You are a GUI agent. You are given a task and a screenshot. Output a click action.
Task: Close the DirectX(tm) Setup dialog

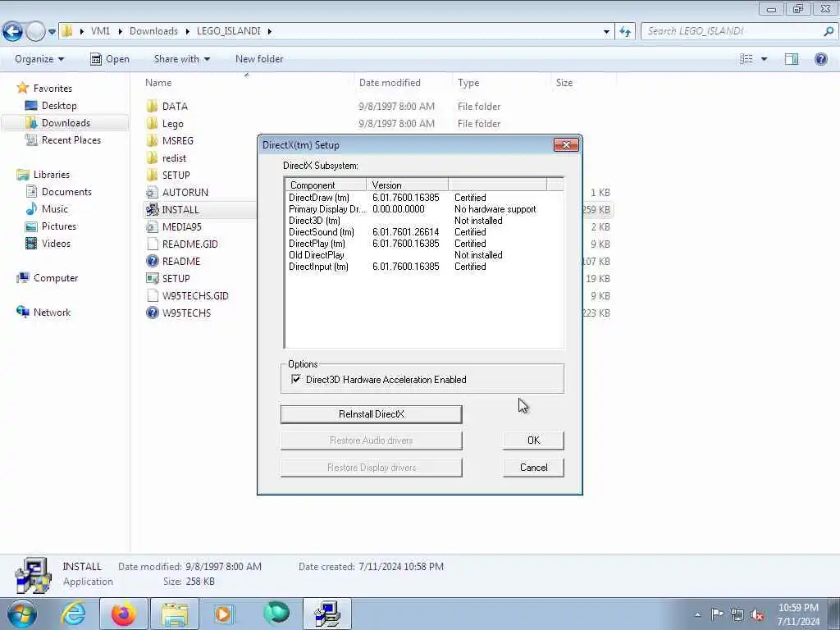[x=566, y=145]
